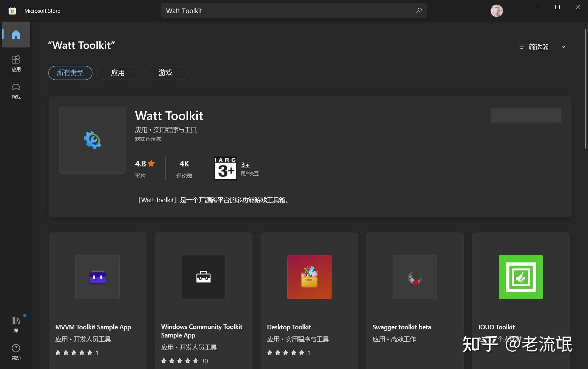This screenshot has width=588, height=369.
Task: Open MVVM Toolkit Sample App card
Action: click(97, 301)
